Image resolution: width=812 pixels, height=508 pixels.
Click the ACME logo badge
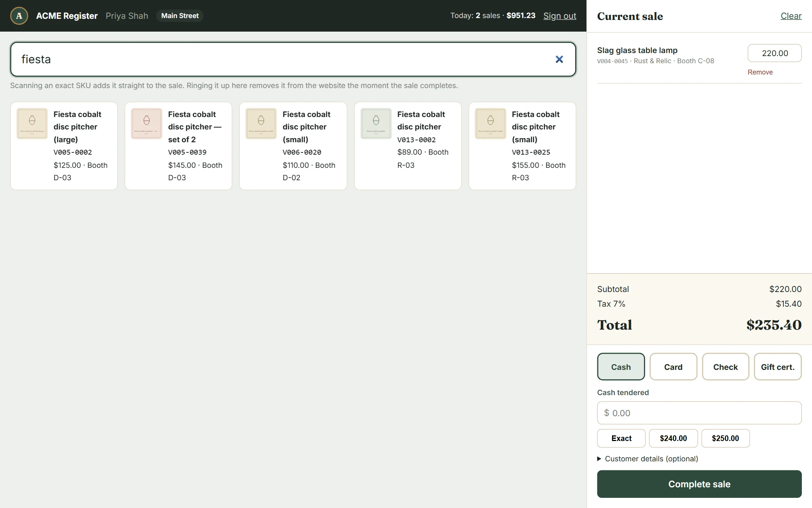[x=19, y=16]
